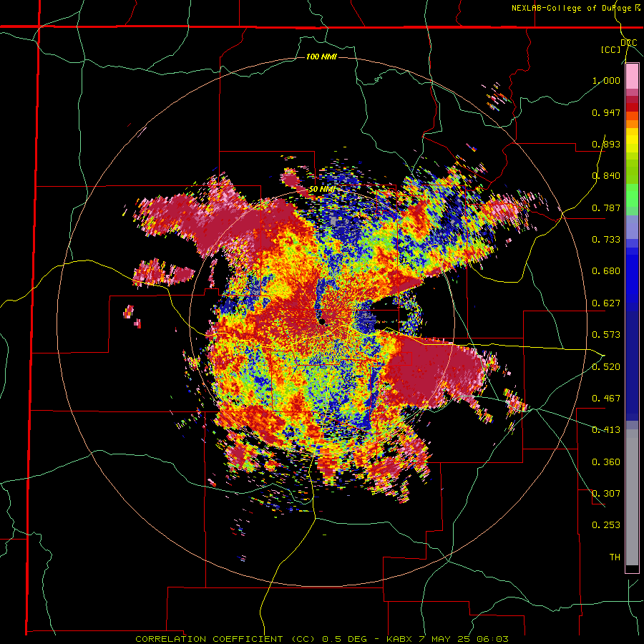Click the 50 NMI range ring label
Screen dimensions: 644x644
click(321, 190)
